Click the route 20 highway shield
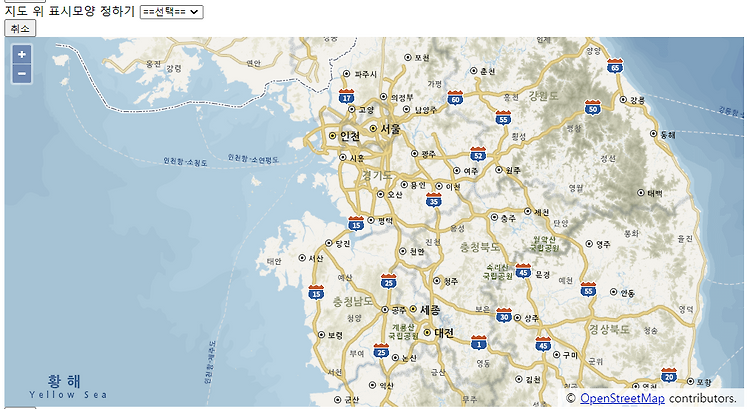This screenshot has height=409, width=750. tap(669, 376)
